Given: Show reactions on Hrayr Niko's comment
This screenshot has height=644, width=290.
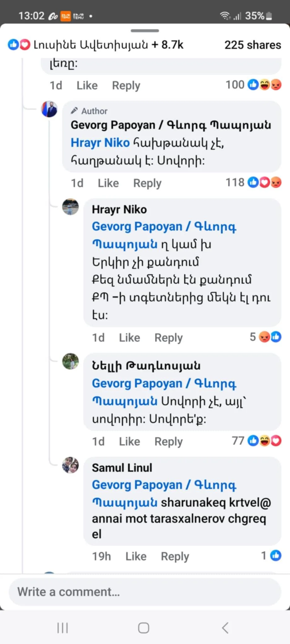Looking at the screenshot, I should point(265,337).
